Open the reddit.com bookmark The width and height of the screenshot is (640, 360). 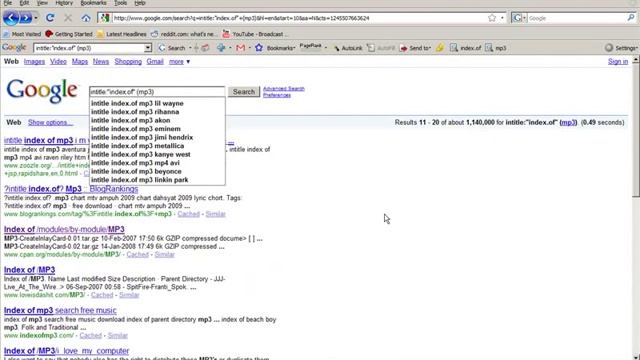[184, 34]
